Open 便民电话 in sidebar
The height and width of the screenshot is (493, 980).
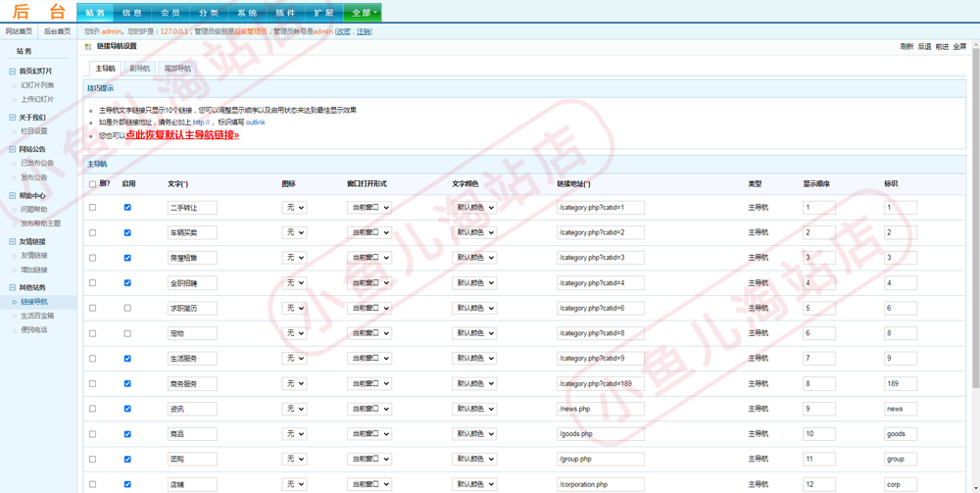point(33,329)
